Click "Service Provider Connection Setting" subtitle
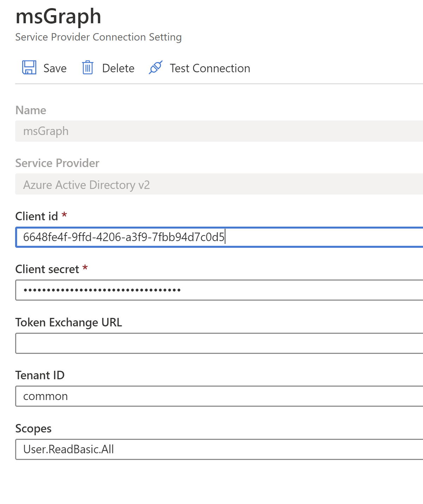 point(98,37)
